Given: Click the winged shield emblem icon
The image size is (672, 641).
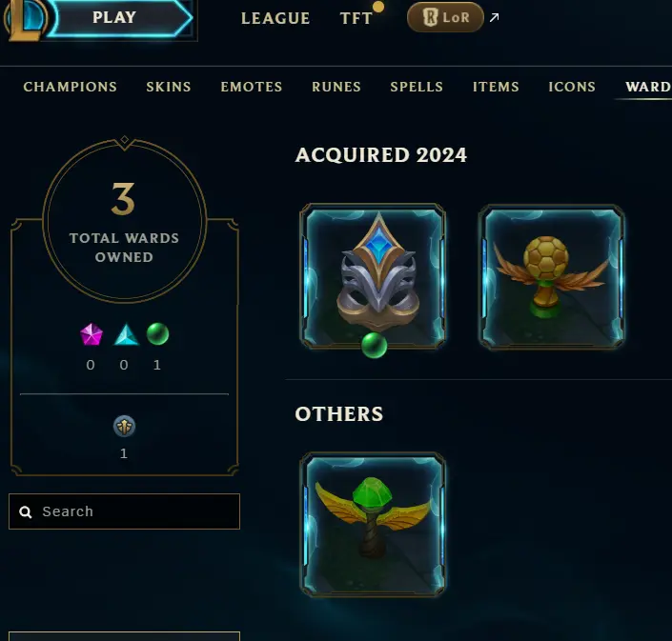Looking at the screenshot, I should point(124,427).
